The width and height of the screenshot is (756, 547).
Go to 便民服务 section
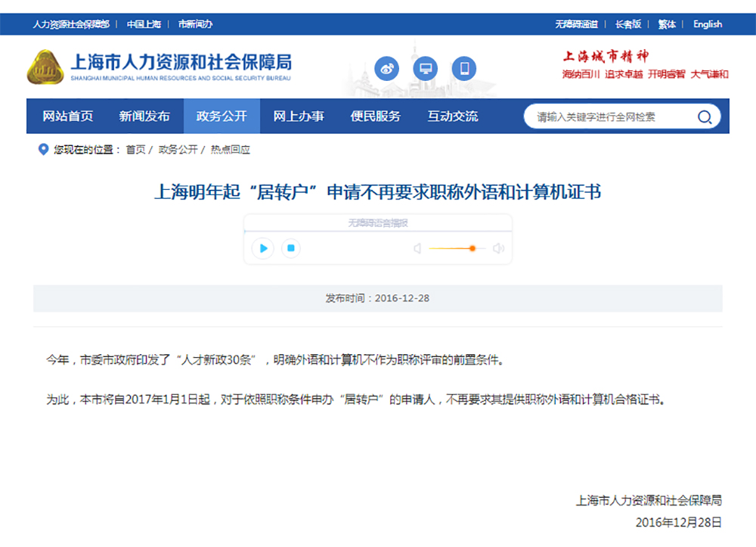tap(376, 117)
